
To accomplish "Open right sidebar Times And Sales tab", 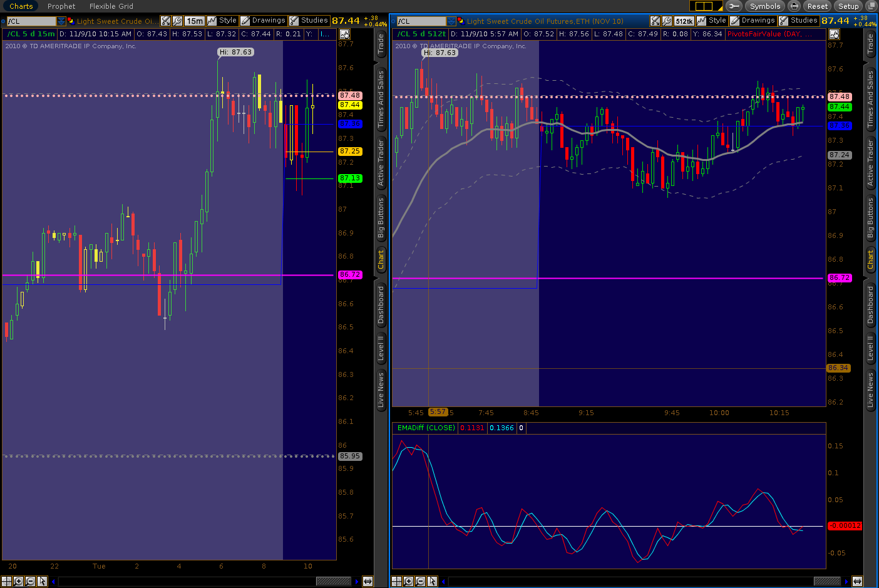I will [x=870, y=99].
